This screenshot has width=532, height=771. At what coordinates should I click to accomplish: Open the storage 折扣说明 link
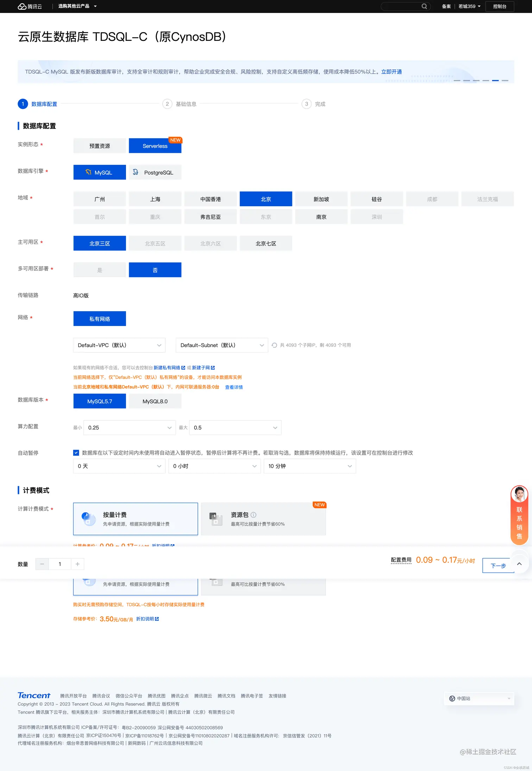(x=147, y=619)
